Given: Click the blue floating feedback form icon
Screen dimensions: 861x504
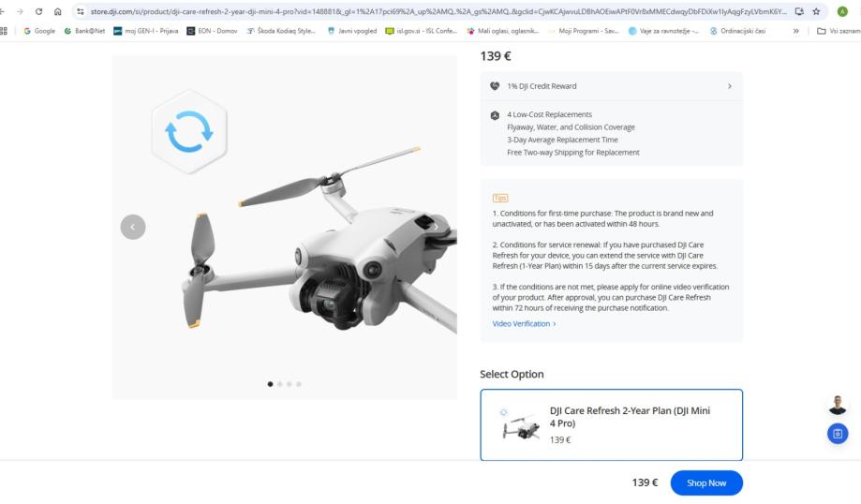Looking at the screenshot, I should tap(838, 434).
